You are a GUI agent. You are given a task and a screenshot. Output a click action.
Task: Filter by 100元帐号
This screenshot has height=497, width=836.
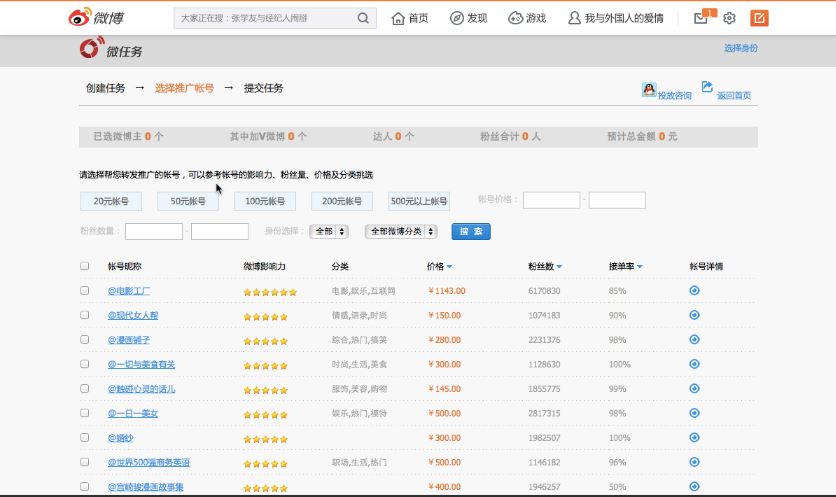pos(265,201)
